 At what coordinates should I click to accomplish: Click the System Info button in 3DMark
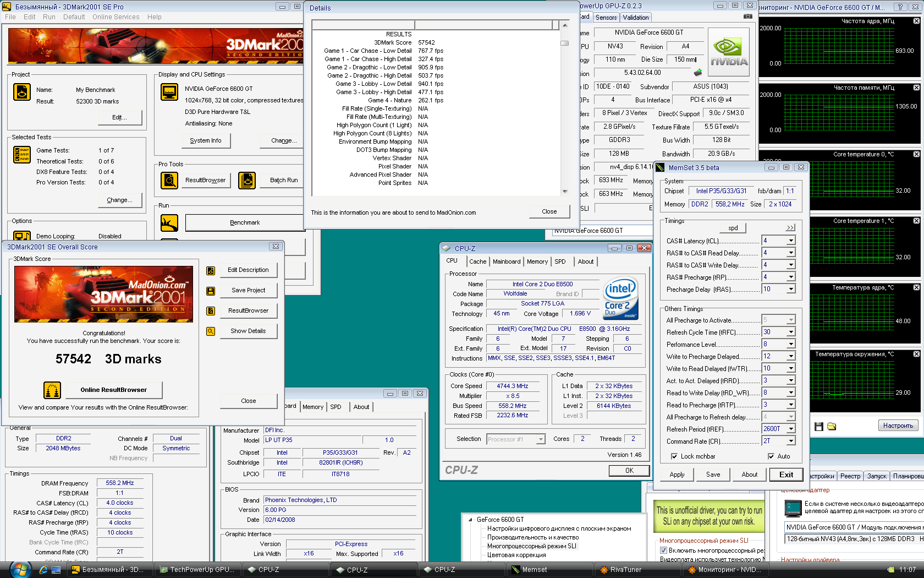pos(206,141)
